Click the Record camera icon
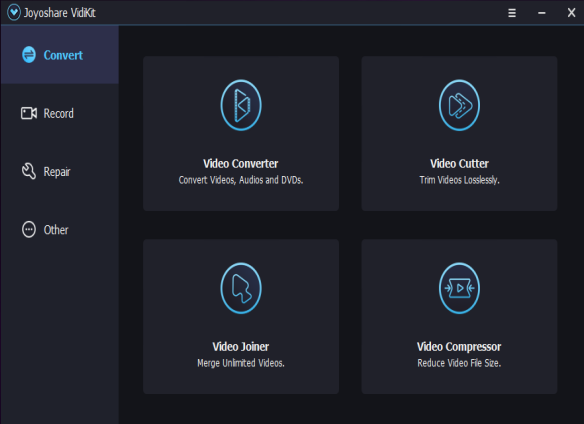 (x=29, y=113)
